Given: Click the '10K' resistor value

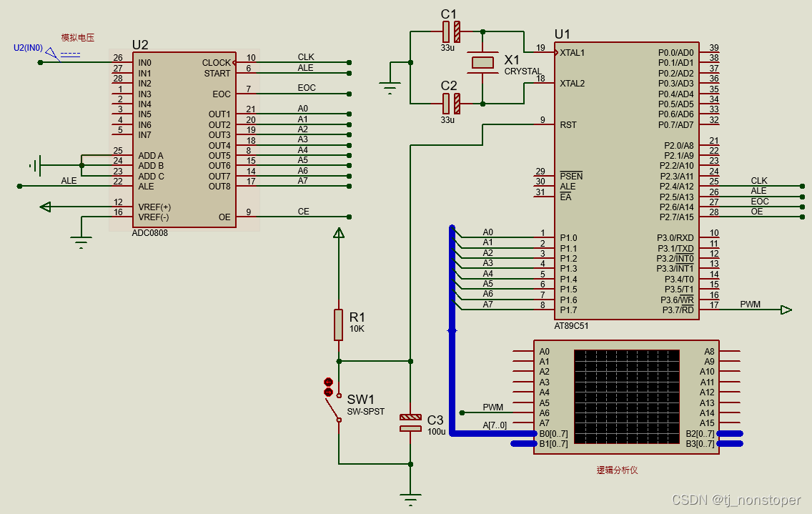Looking at the screenshot, I should click(357, 329).
